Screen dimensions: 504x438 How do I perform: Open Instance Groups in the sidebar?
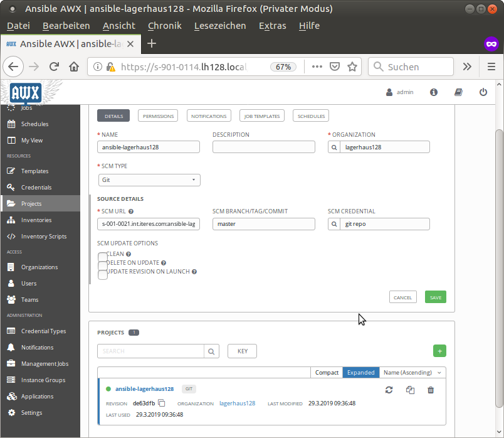[43, 380]
